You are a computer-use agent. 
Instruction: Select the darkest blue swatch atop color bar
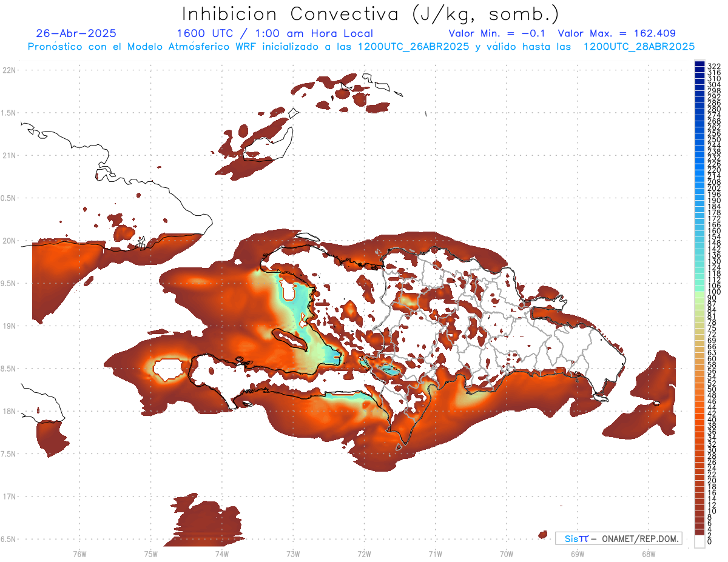point(699,64)
